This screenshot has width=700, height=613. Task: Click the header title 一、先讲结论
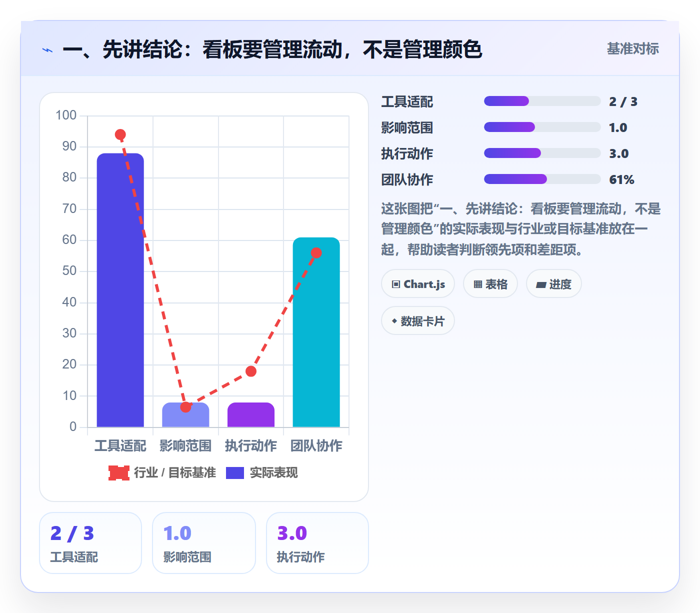point(272,49)
